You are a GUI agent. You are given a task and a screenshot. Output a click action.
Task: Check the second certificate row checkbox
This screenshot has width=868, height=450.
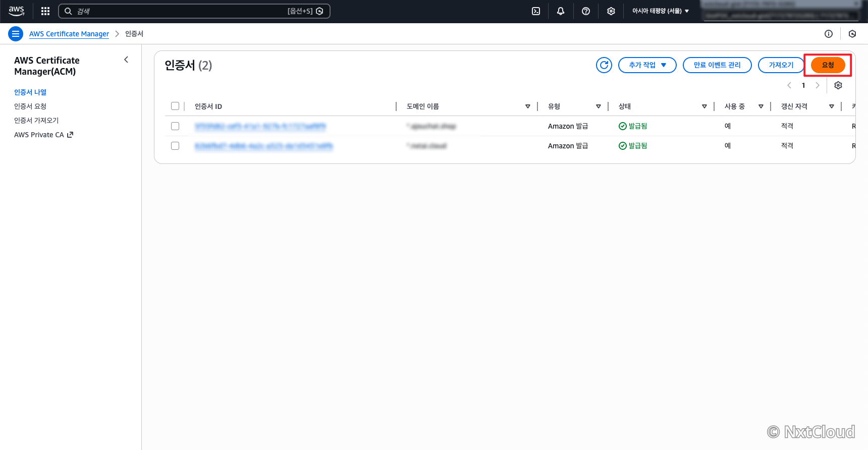[175, 146]
